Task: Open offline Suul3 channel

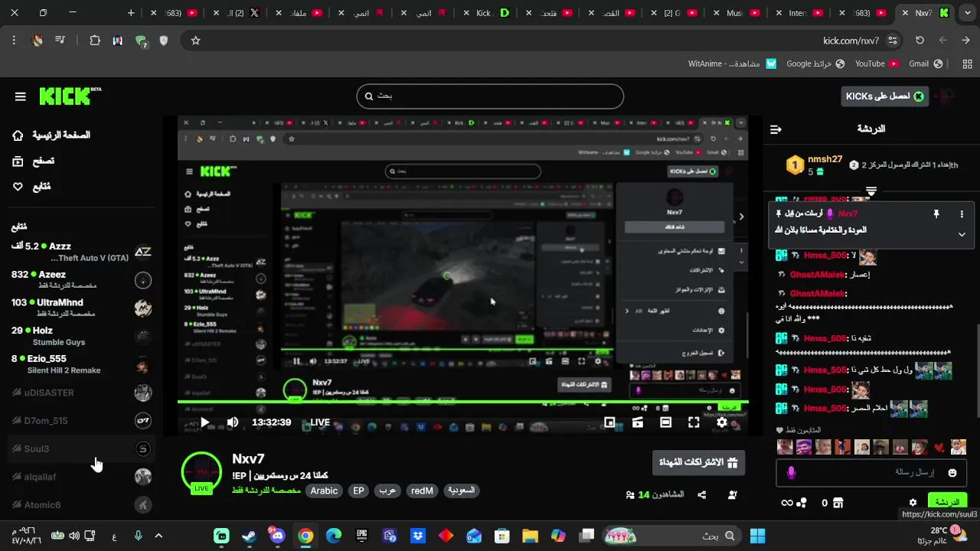Action: click(x=80, y=448)
